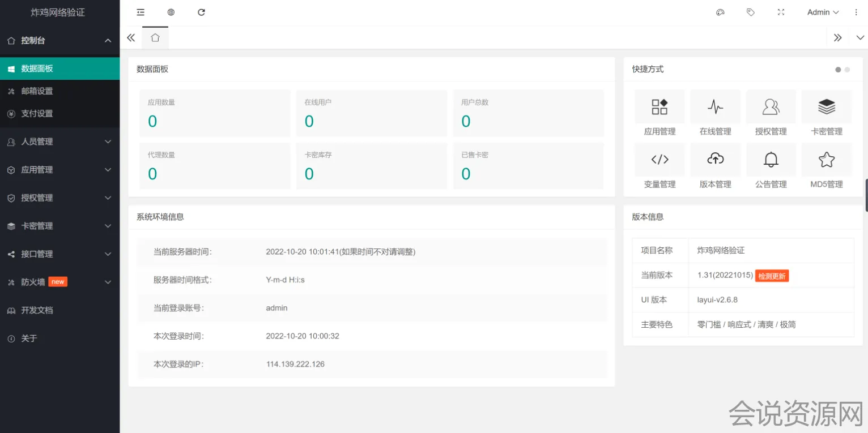Open 开发文档 link in sidebar
This screenshot has height=433, width=868.
pos(37,310)
